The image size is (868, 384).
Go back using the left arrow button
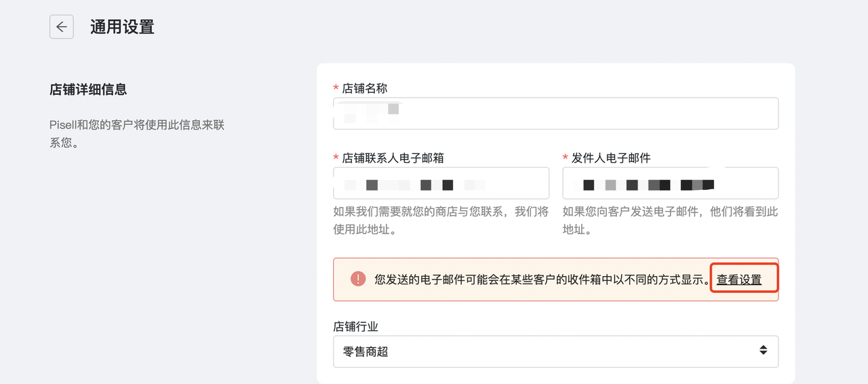coord(62,27)
